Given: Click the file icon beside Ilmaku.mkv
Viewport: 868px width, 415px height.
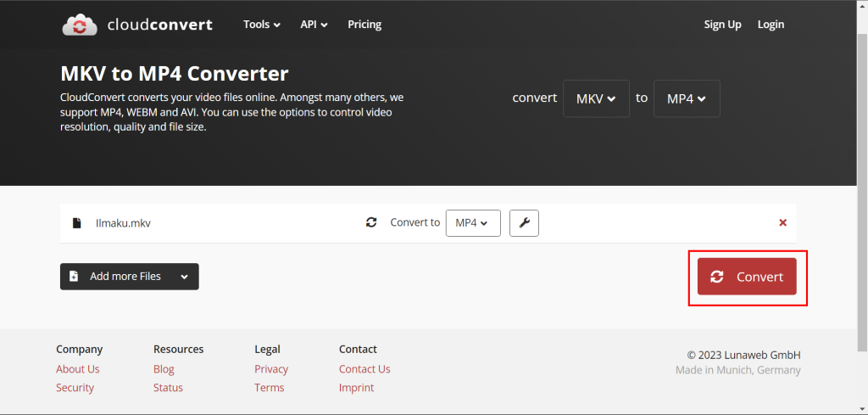Looking at the screenshot, I should [x=77, y=223].
